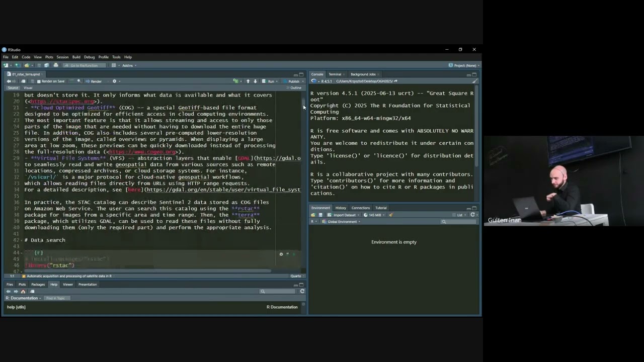Click the Render button
This screenshot has height=362, width=644.
click(x=93, y=81)
